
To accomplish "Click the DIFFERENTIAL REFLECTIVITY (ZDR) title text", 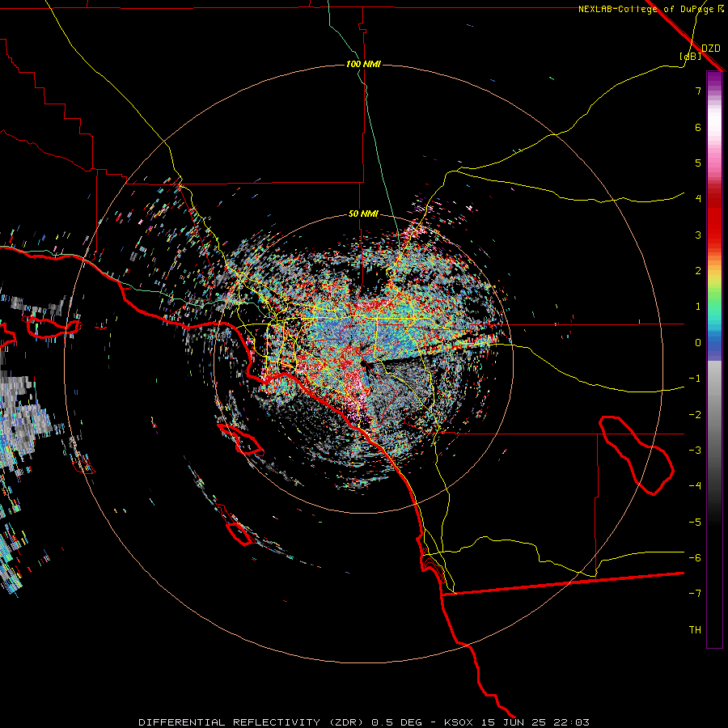I will point(252,722).
